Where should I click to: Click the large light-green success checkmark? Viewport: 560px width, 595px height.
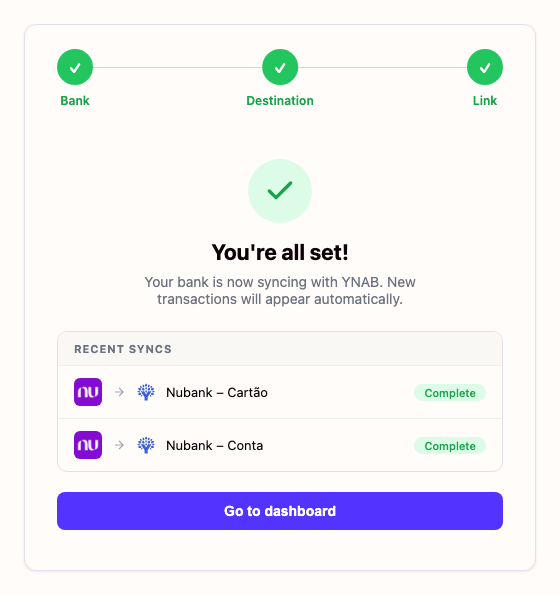pyautogui.click(x=280, y=191)
